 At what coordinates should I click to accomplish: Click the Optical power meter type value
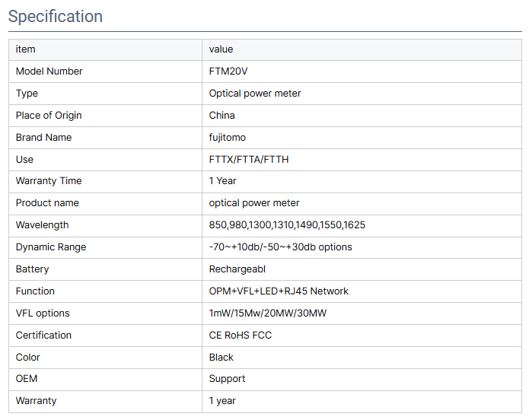pos(255,93)
